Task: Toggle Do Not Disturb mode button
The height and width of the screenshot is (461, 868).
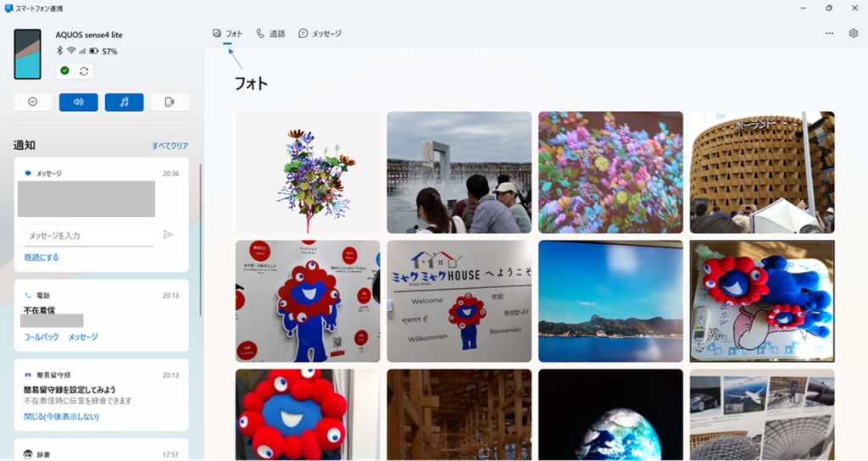Action: tap(32, 102)
